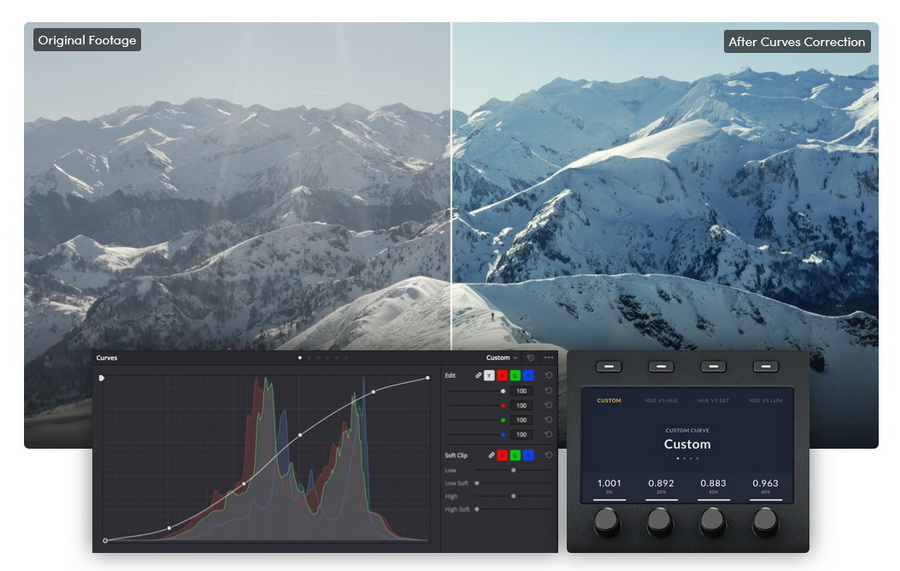900x571 pixels.
Task: Adjust the blue intensity slider handle
Action: [503, 434]
